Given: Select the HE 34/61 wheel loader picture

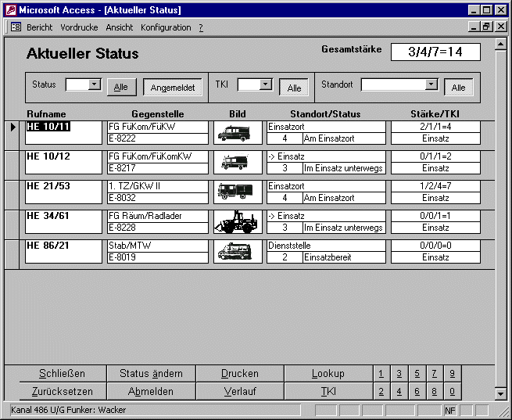Looking at the screenshot, I should [x=238, y=222].
